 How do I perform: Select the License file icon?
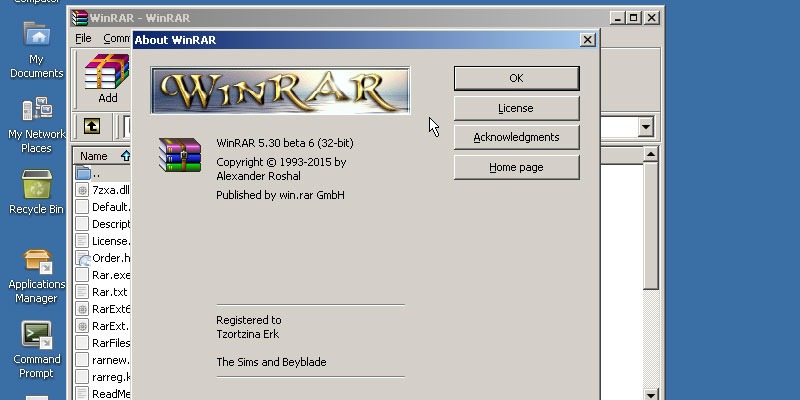(82, 241)
